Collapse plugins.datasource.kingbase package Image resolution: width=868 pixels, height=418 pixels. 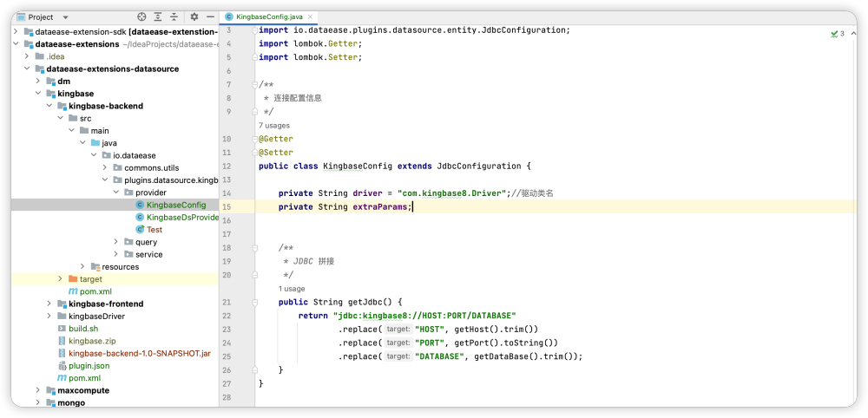coord(104,180)
